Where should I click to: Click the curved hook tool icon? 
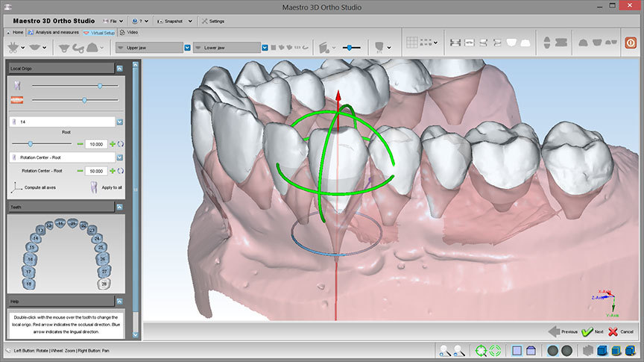78,48
